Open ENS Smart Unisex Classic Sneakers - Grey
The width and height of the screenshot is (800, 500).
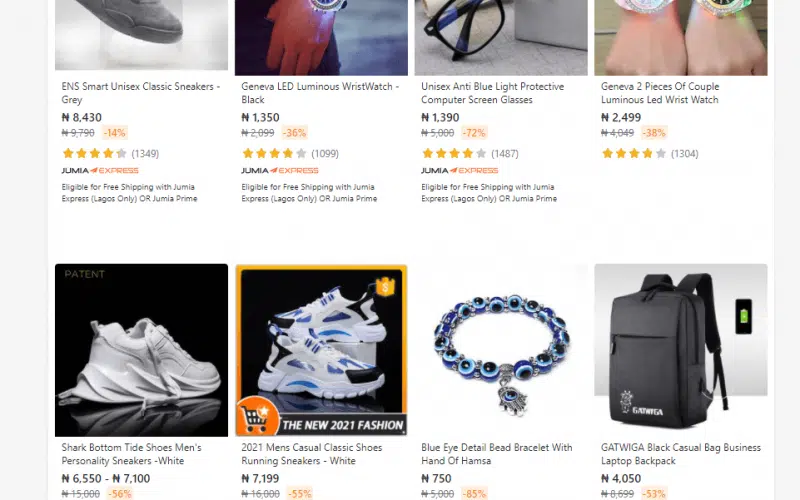(141, 93)
